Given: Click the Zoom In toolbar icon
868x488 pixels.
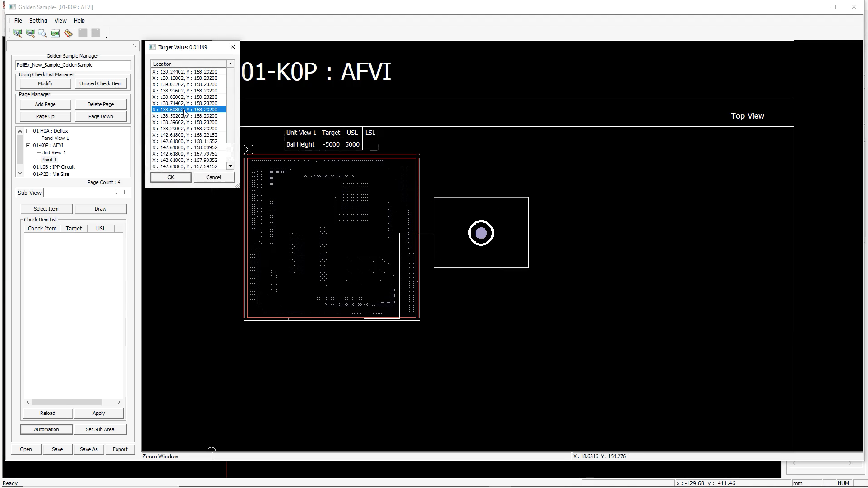Looking at the screenshot, I should pos(18,33).
